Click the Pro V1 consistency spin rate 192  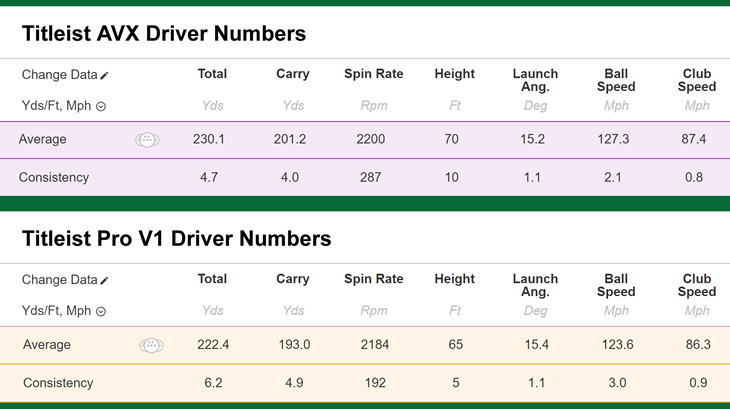[375, 383]
